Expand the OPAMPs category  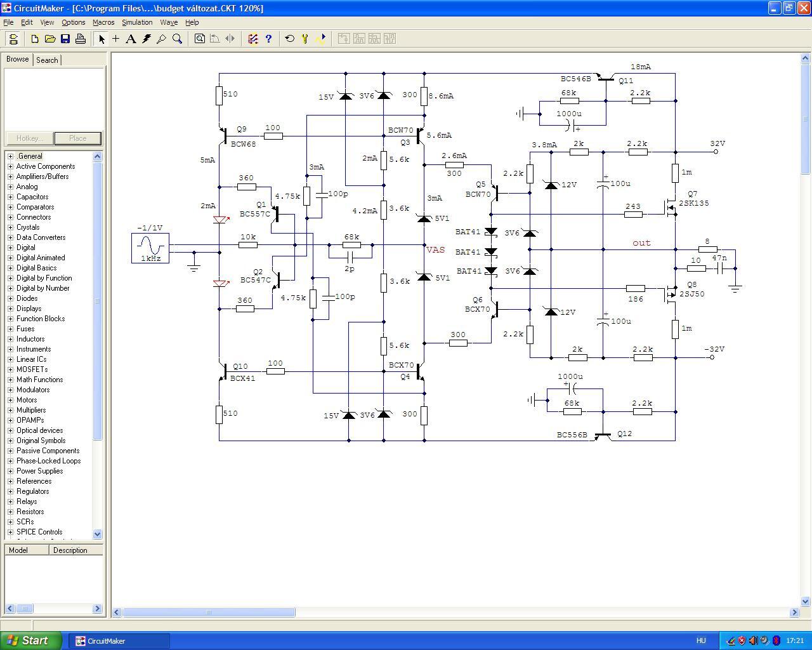(10, 420)
